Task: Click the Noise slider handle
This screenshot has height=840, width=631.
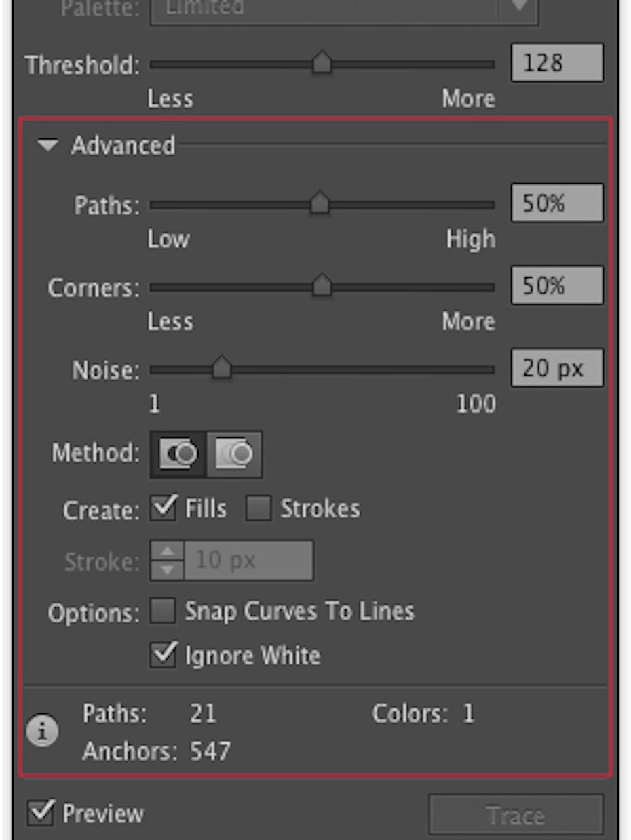Action: (x=221, y=369)
